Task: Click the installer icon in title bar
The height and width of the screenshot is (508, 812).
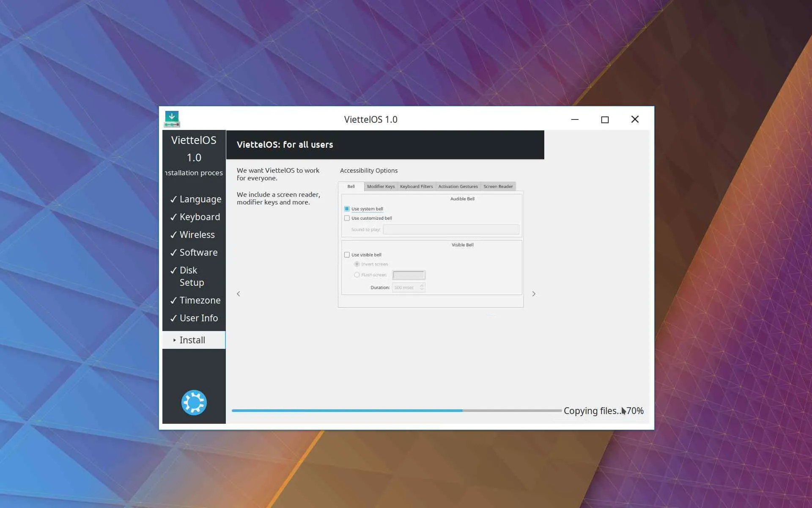Action: click(172, 119)
